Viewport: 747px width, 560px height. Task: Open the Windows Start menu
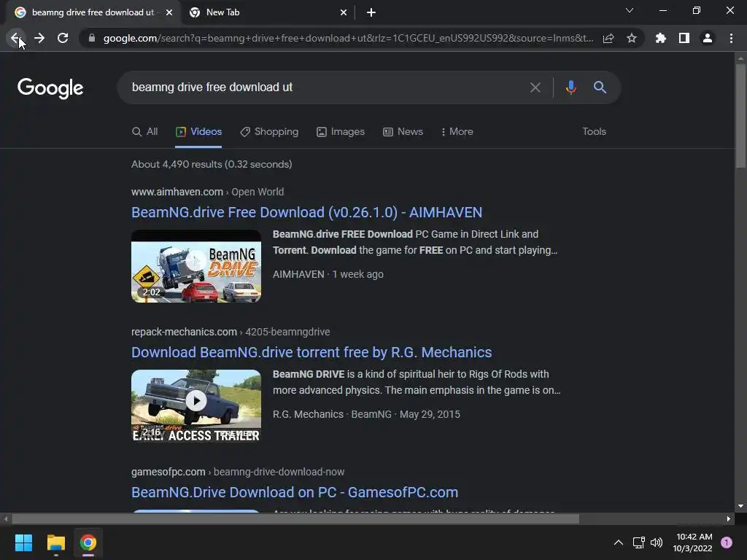23,542
